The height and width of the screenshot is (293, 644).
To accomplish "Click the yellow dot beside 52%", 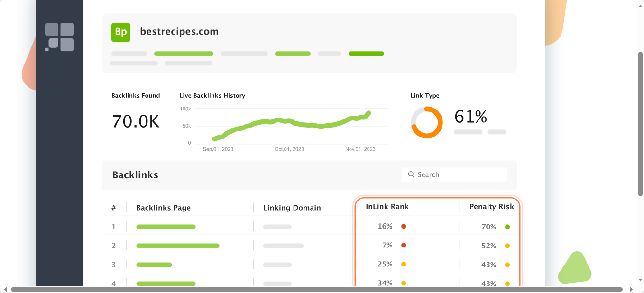I will click(x=507, y=246).
